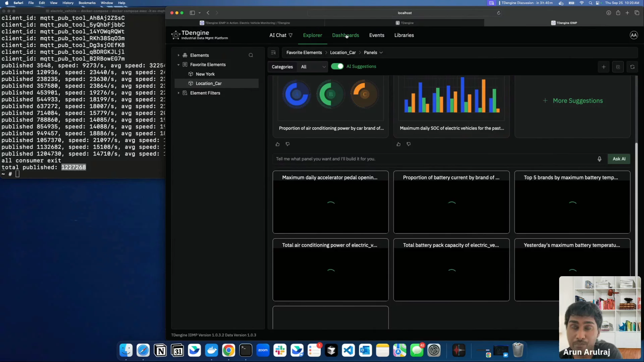The image size is (644, 362).
Task: Open the Categories All dropdown
Action: click(x=313, y=67)
